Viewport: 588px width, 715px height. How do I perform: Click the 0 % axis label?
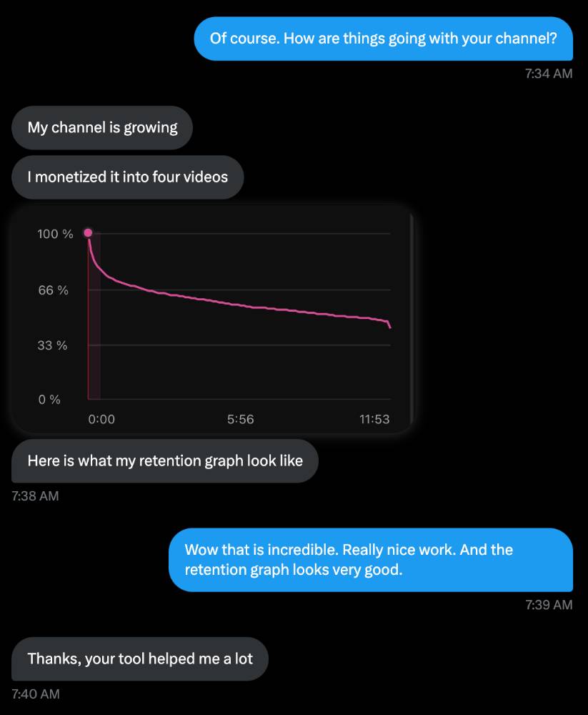pos(49,400)
